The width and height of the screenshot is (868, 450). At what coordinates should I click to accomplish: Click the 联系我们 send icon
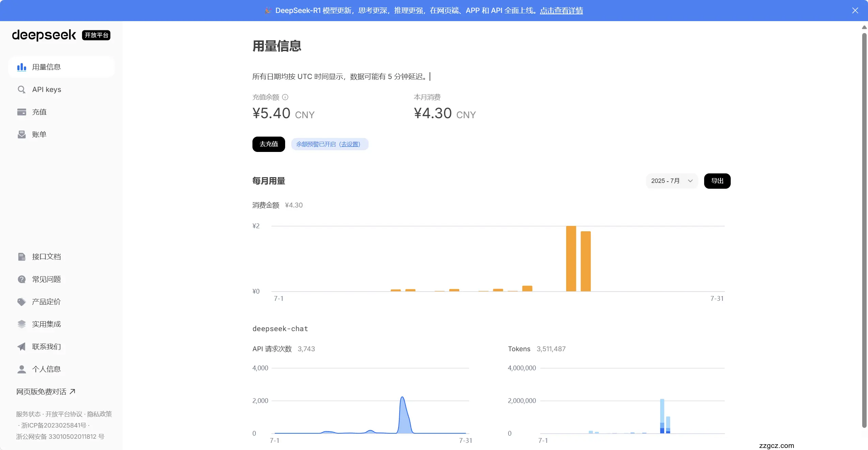tap(21, 346)
